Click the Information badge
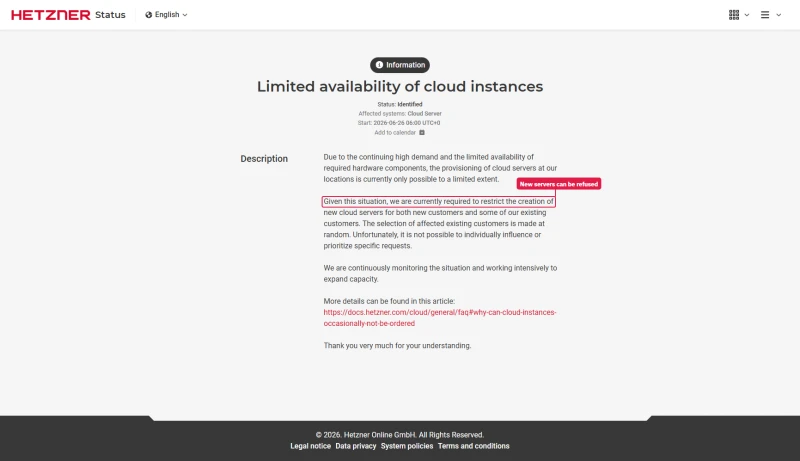Screen dimensions: 800x461 tap(400, 65)
